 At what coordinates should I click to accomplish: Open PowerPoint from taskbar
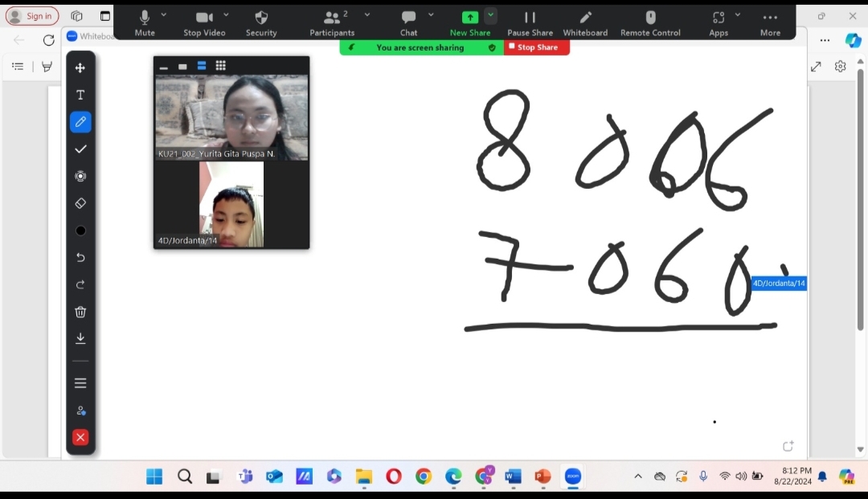click(x=543, y=477)
